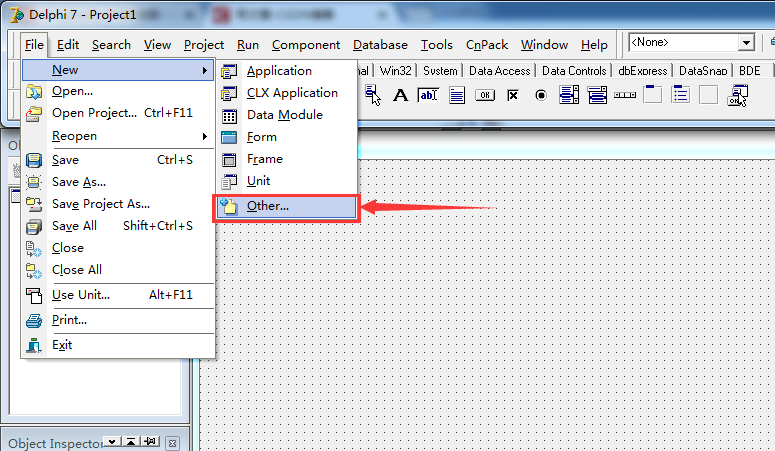This screenshot has width=775, height=451.
Task: Switch to the Win32 palette tab
Action: coord(395,71)
